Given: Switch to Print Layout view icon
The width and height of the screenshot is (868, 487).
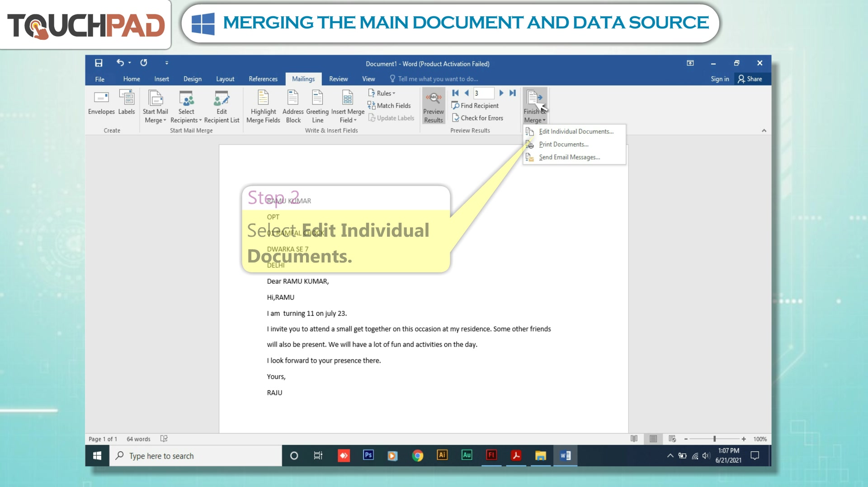Looking at the screenshot, I should [653, 439].
